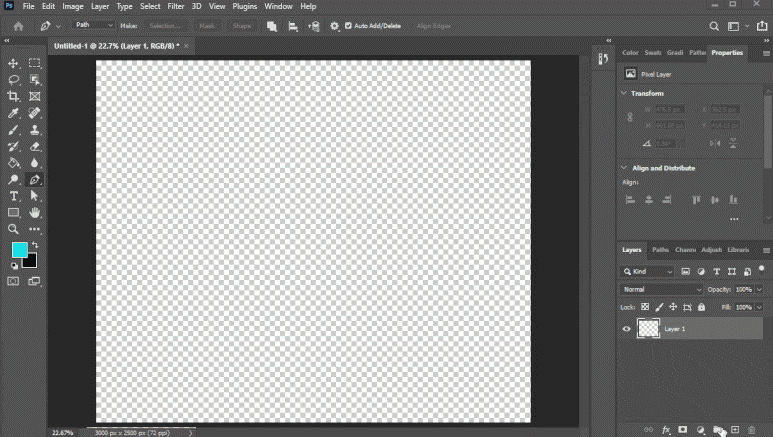This screenshot has height=437, width=773.
Task: Toggle lock position
Action: coord(673,307)
